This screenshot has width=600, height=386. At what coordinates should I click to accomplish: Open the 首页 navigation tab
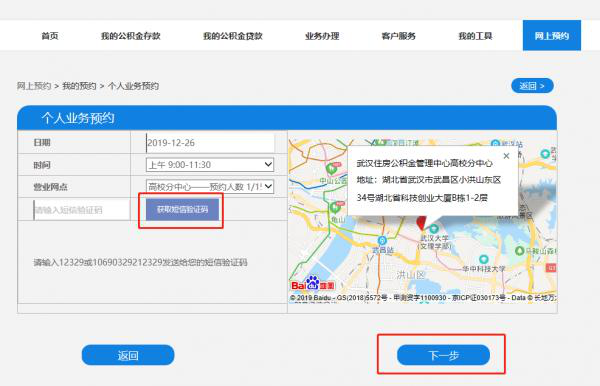pos(50,36)
